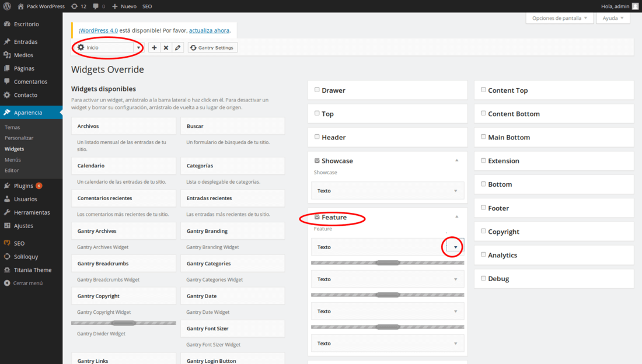
Task: Collapse the Feature widget area
Action: (456, 216)
